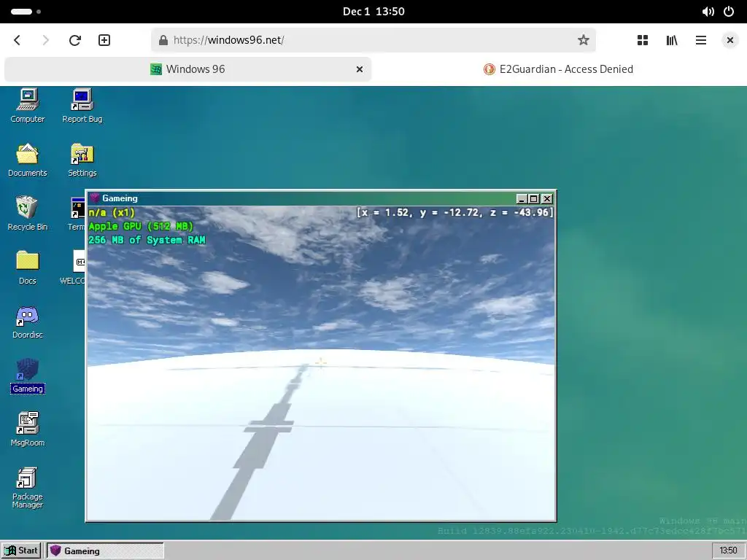Click the yellow crosshair in the game
The image size is (747, 560).
pyautogui.click(x=321, y=363)
